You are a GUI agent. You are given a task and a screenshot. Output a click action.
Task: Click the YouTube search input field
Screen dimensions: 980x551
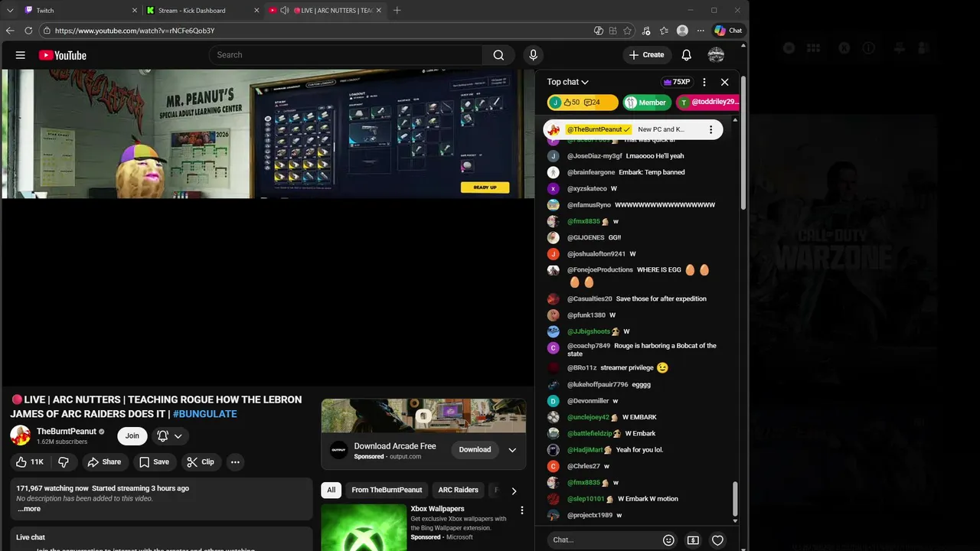tap(346, 55)
